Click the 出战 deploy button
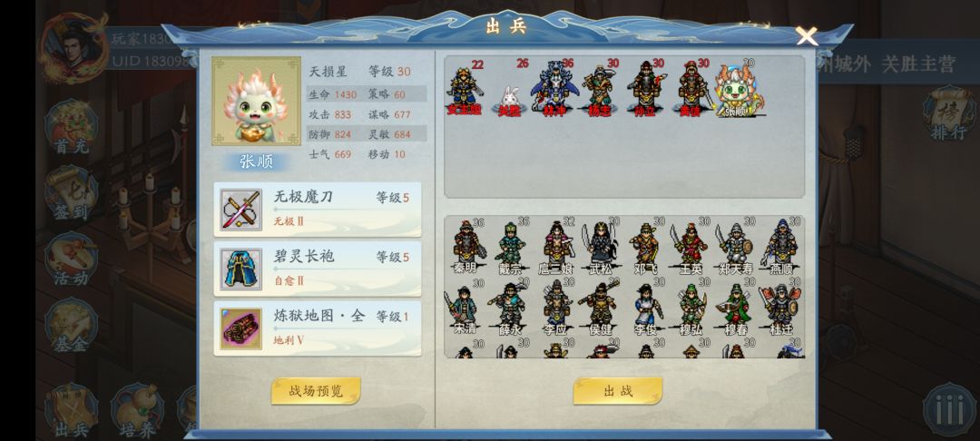Viewport: 980px width, 441px height. (x=618, y=391)
